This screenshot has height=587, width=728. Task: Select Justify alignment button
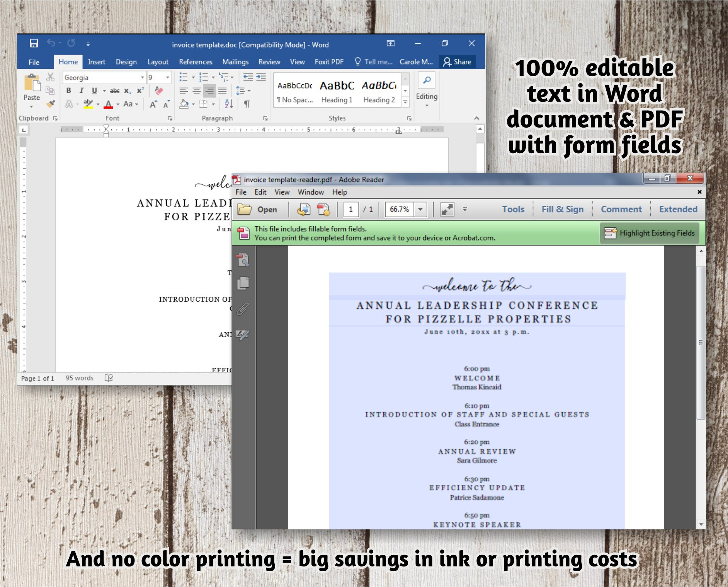(x=223, y=91)
